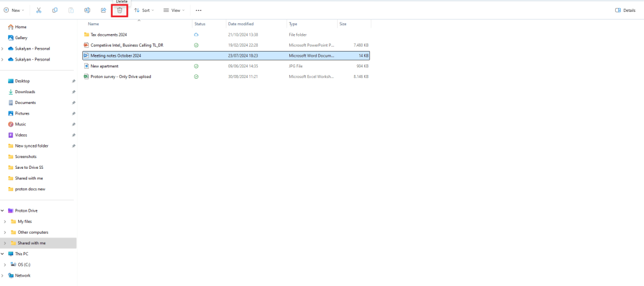Open the first Sukalyan - Personal OneDrive
This screenshot has width=644, height=286.
[x=33, y=49]
